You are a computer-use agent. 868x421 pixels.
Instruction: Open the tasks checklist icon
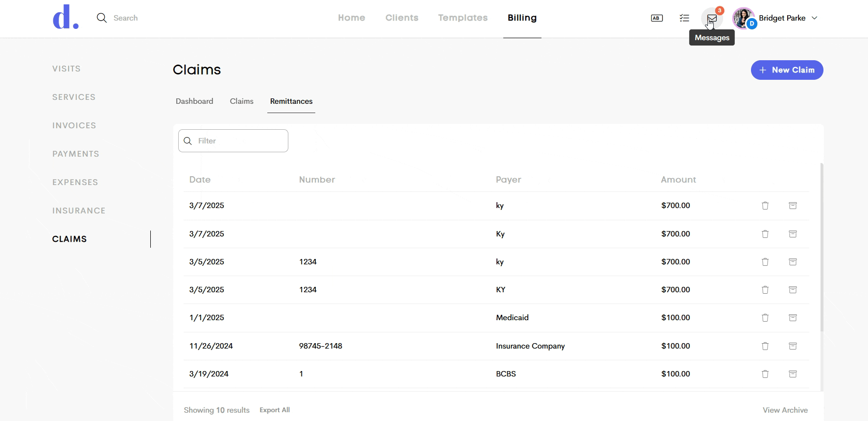(x=684, y=18)
